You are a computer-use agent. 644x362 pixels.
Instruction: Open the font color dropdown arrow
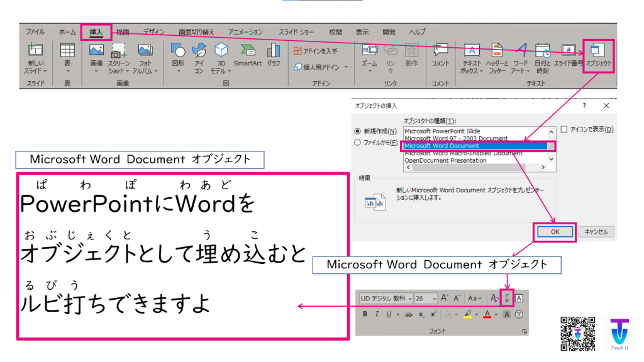click(x=496, y=314)
